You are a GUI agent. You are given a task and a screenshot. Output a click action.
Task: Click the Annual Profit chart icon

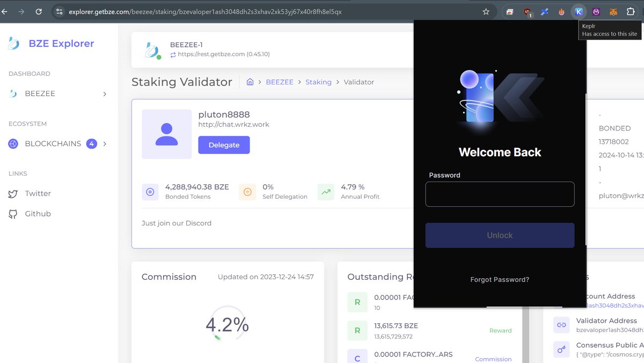tap(326, 192)
